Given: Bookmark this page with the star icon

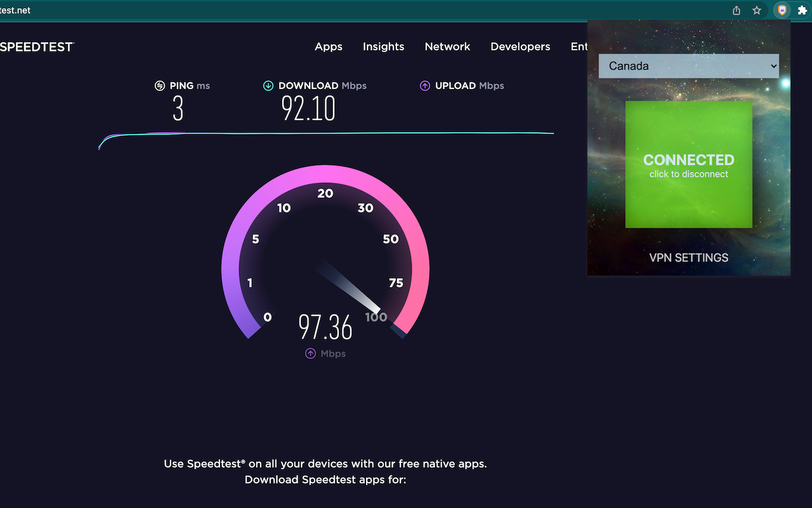Looking at the screenshot, I should click(757, 10).
